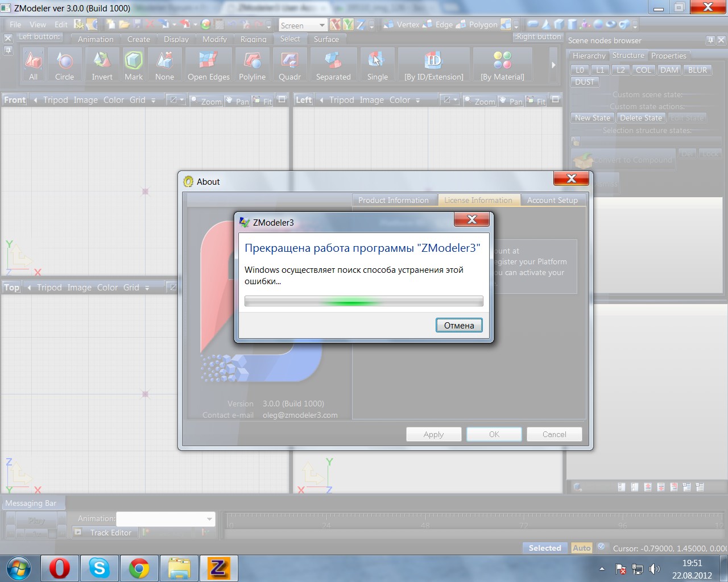
Task: Maximize the Front viewport
Action: 282,99
